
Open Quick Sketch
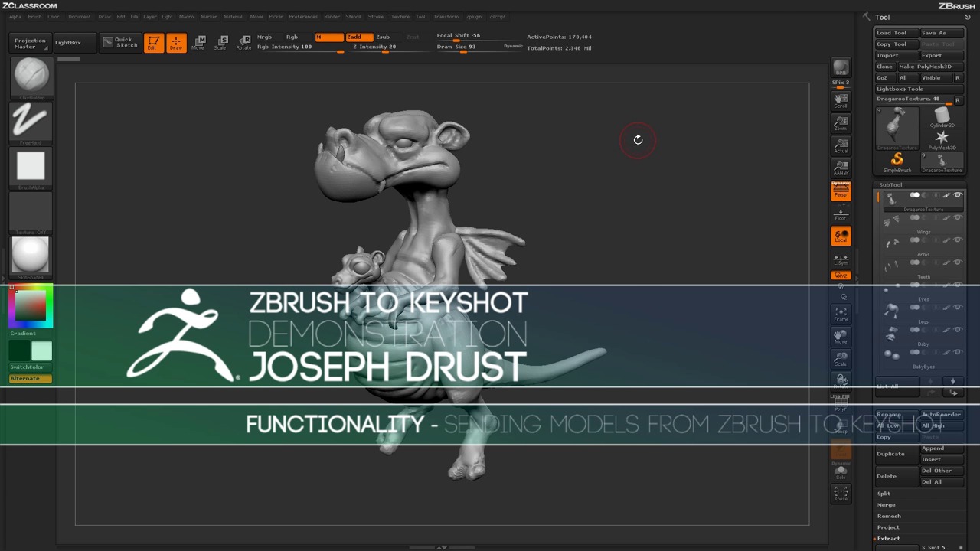pos(120,42)
